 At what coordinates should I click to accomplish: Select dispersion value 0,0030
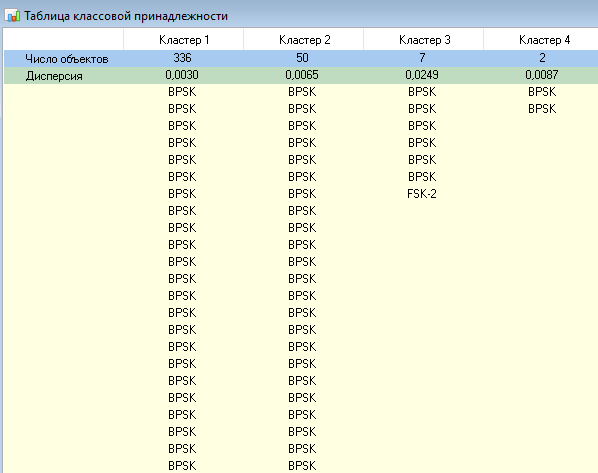tap(182, 75)
